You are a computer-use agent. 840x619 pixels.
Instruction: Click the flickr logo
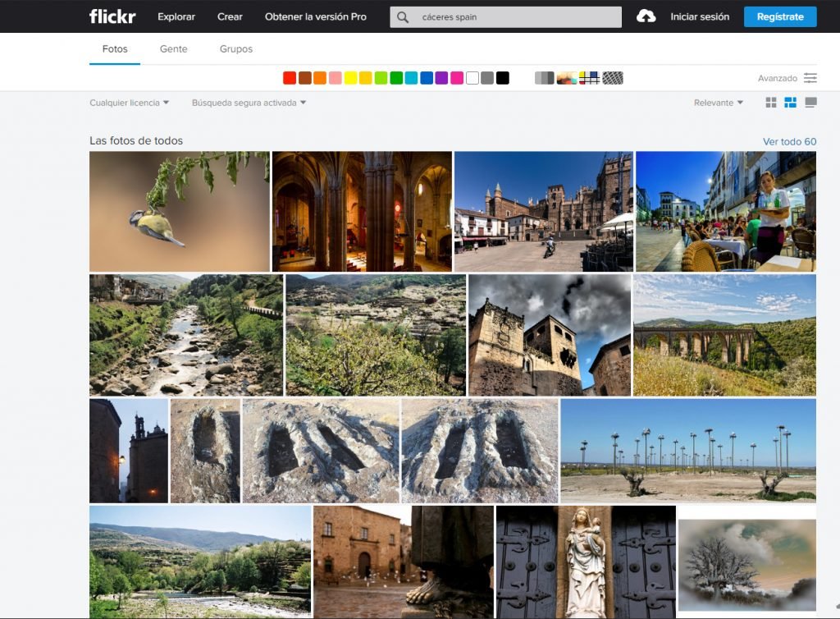(x=112, y=16)
